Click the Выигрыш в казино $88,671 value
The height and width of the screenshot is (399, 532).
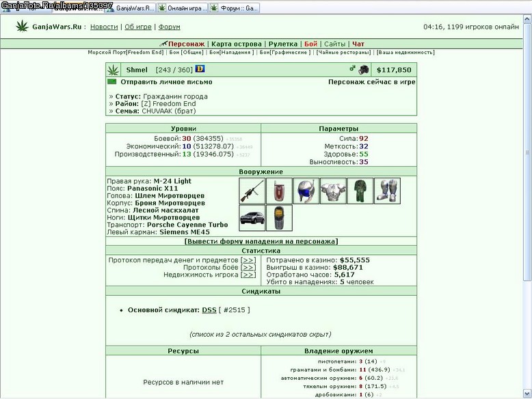(348, 267)
